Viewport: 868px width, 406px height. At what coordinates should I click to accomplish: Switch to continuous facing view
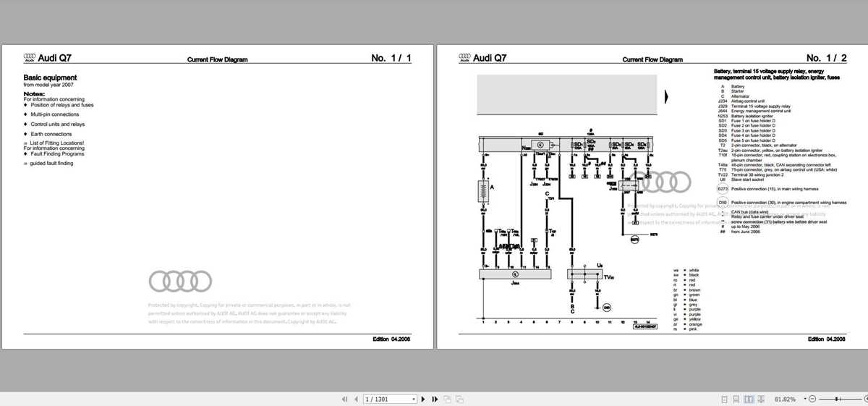[x=761, y=399]
